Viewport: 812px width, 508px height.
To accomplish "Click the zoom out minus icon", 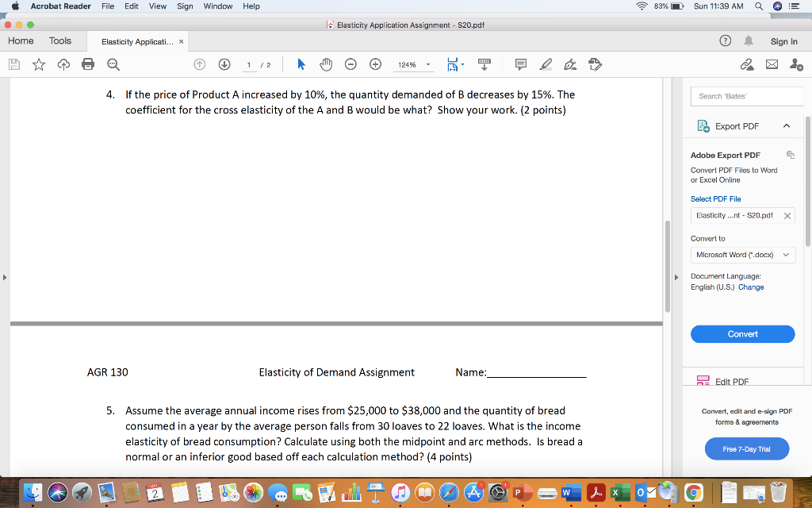I will (x=350, y=64).
